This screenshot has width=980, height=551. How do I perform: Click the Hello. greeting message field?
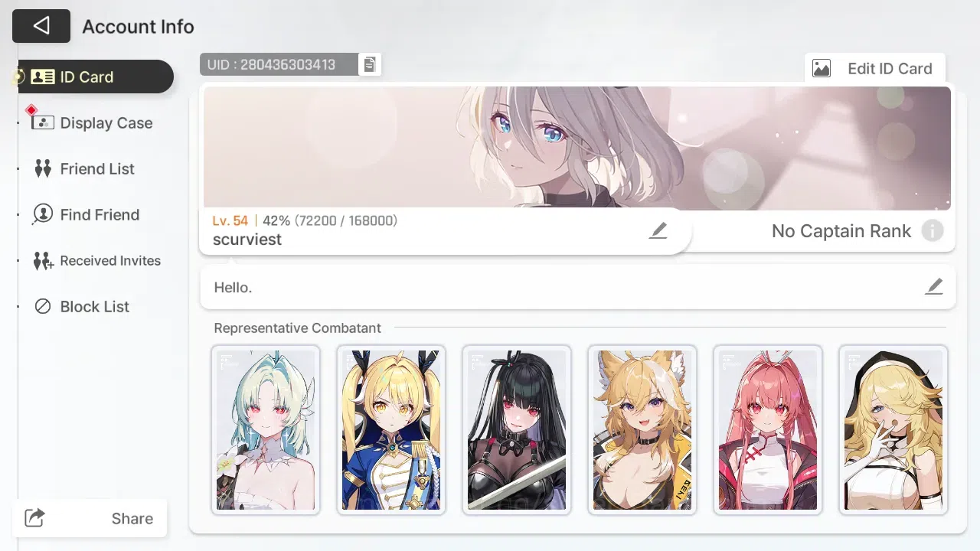[x=577, y=287]
